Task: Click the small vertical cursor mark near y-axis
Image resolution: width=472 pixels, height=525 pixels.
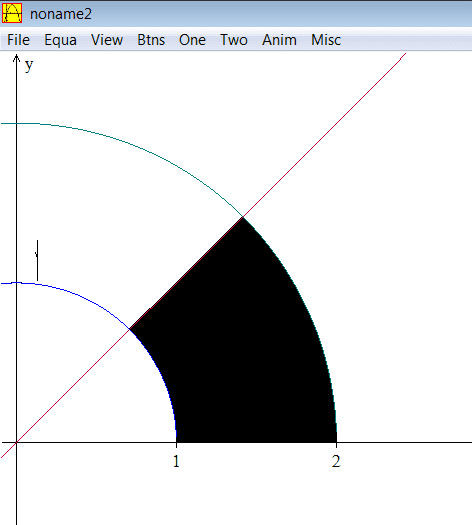Action: click(x=37, y=260)
